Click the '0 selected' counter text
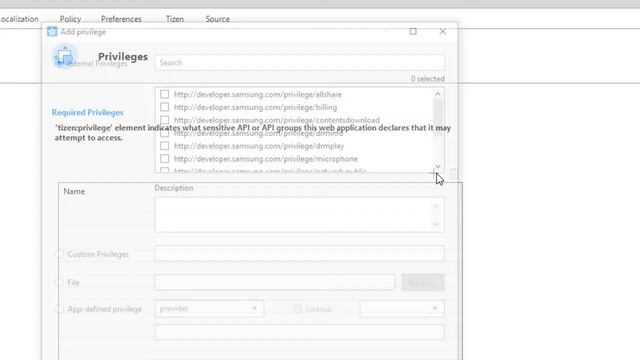Screen dimensions: 640x360 pos(427,79)
